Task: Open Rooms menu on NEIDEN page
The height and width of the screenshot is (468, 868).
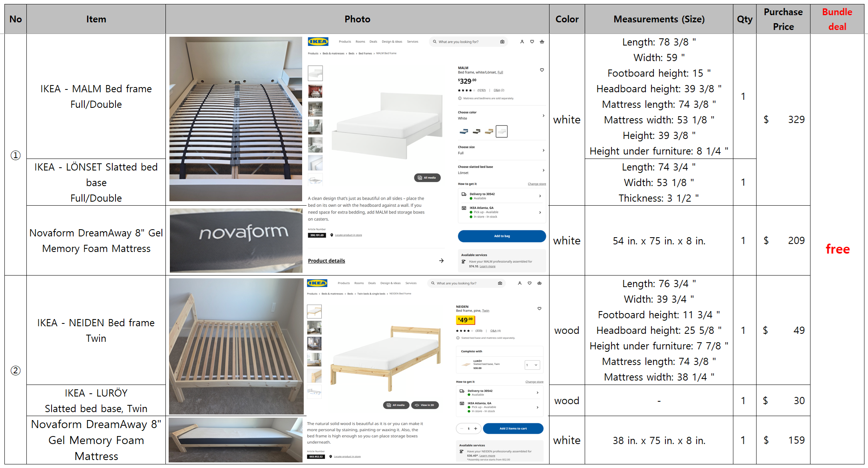Action: tap(359, 283)
